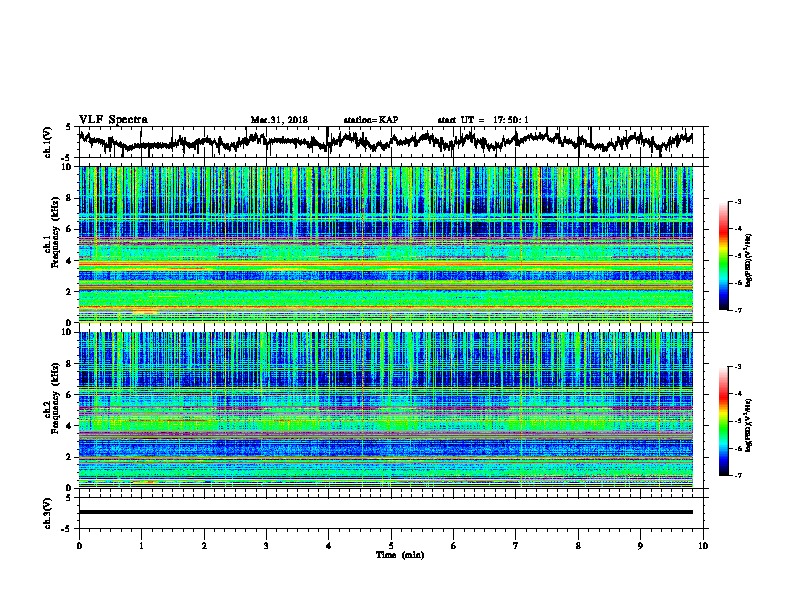Click the "start UT = 17:50: 1" text
This screenshot has height=612, width=792.
[483, 120]
